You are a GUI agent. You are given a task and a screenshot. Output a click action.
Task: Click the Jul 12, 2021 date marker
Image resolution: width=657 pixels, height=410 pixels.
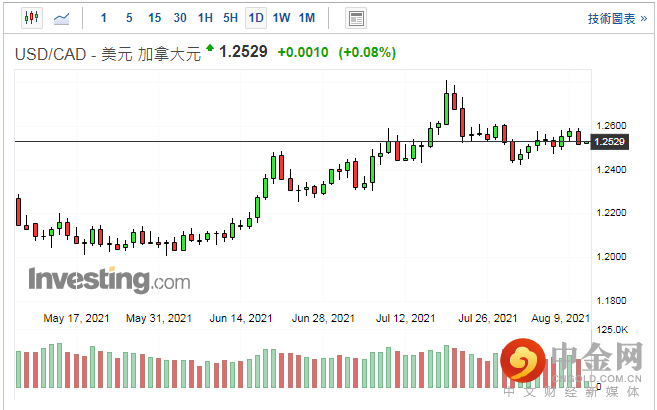coord(405,318)
